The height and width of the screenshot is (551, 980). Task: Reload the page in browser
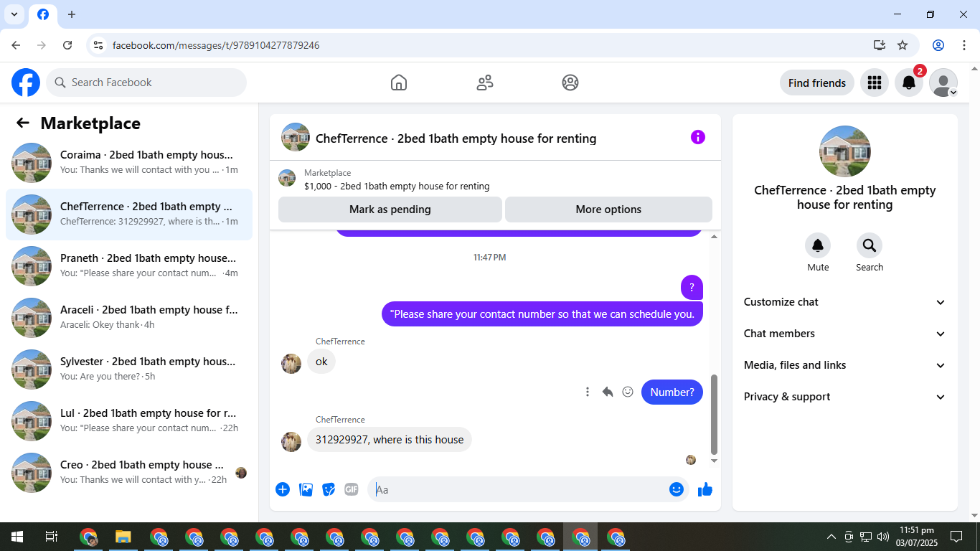click(67, 45)
